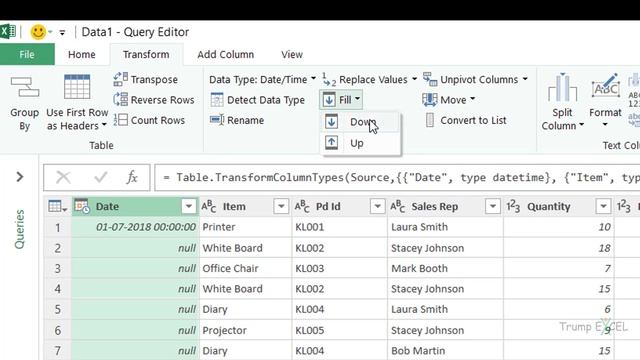Open the Pd Id column filter dropdown
The image size is (640, 360).
pyautogui.click(x=378, y=207)
